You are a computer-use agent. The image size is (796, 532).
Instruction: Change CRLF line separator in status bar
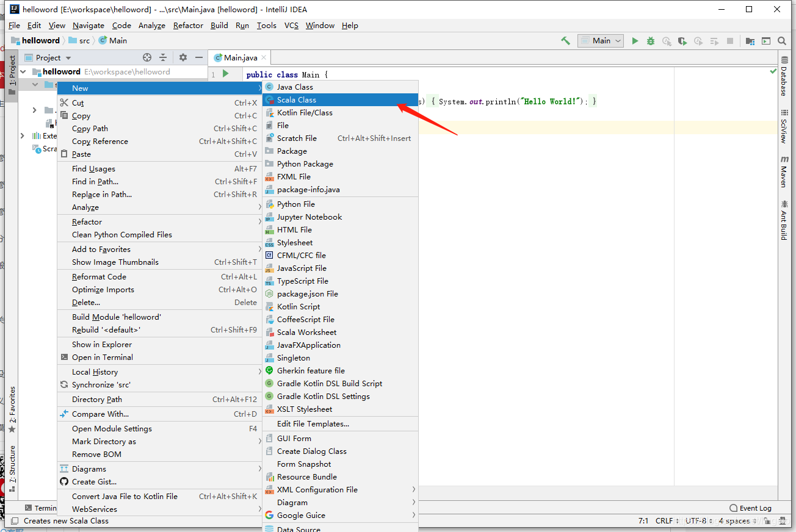click(667, 521)
